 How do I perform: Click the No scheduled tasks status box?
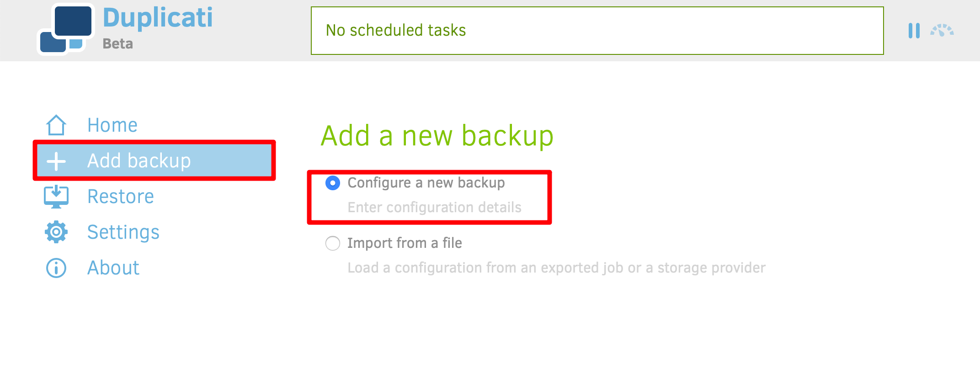click(x=597, y=31)
